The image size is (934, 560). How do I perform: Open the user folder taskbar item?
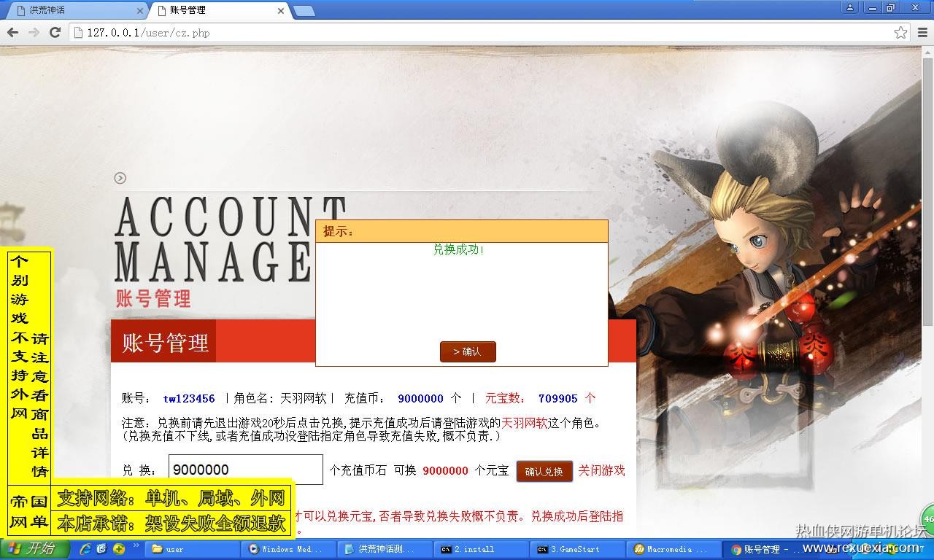(193, 549)
